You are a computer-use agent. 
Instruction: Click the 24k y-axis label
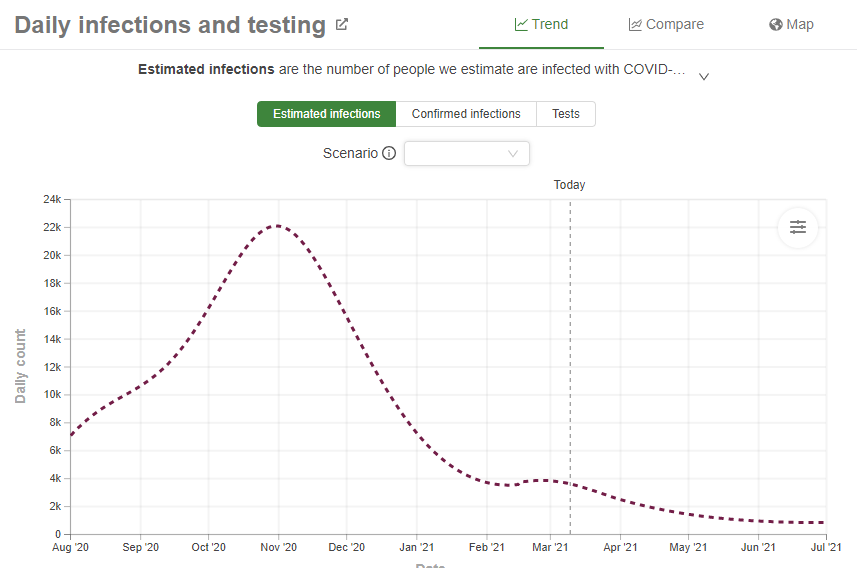[x=51, y=199]
